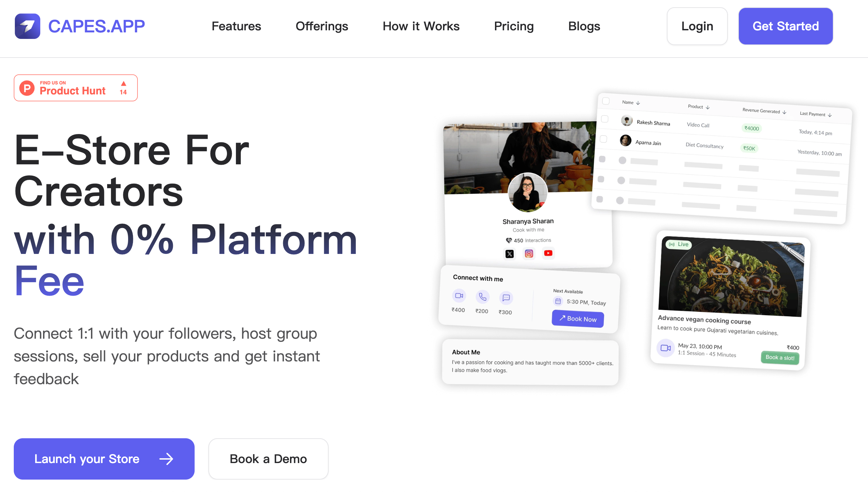
Task: Open the Pricing menu item
Action: [514, 26]
